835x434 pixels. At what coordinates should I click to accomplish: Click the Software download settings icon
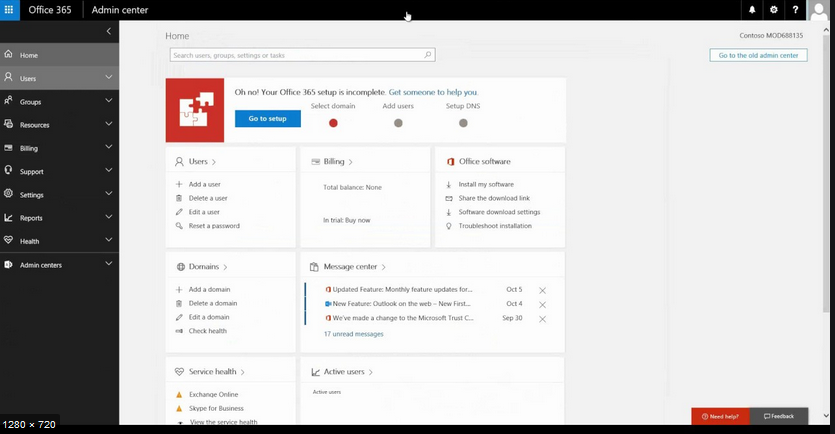(x=448, y=212)
